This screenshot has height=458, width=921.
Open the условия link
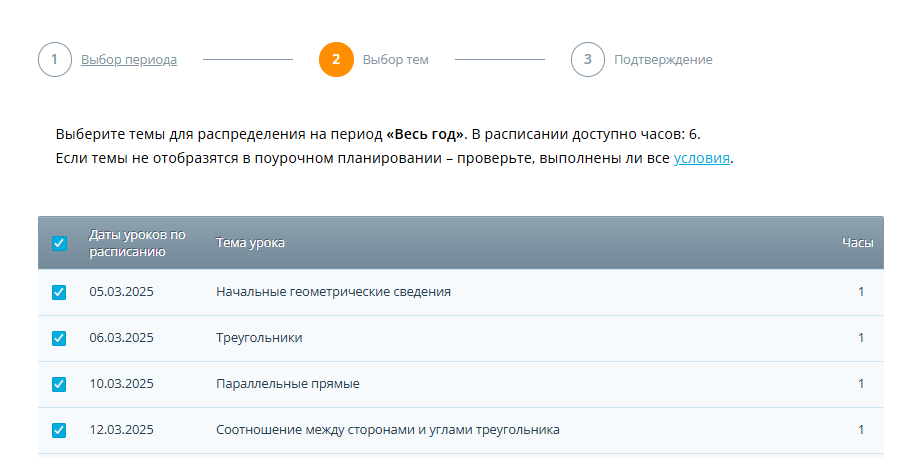tap(702, 158)
